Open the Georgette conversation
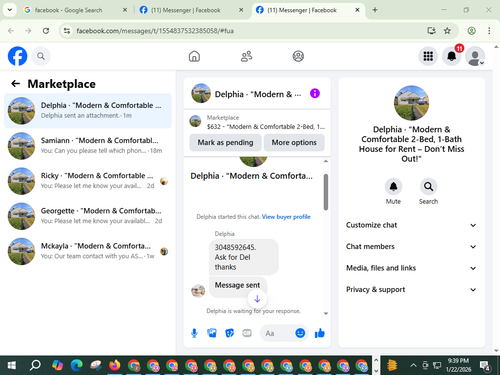Image resolution: width=500 pixels, height=375 pixels. pos(88,216)
